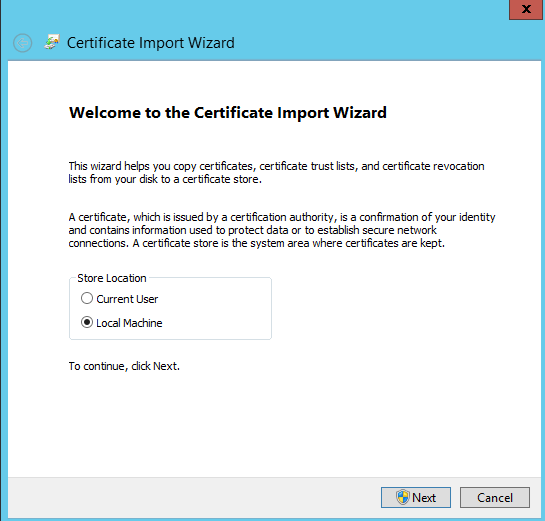Click the UAC shield icon on Next

[x=402, y=497]
